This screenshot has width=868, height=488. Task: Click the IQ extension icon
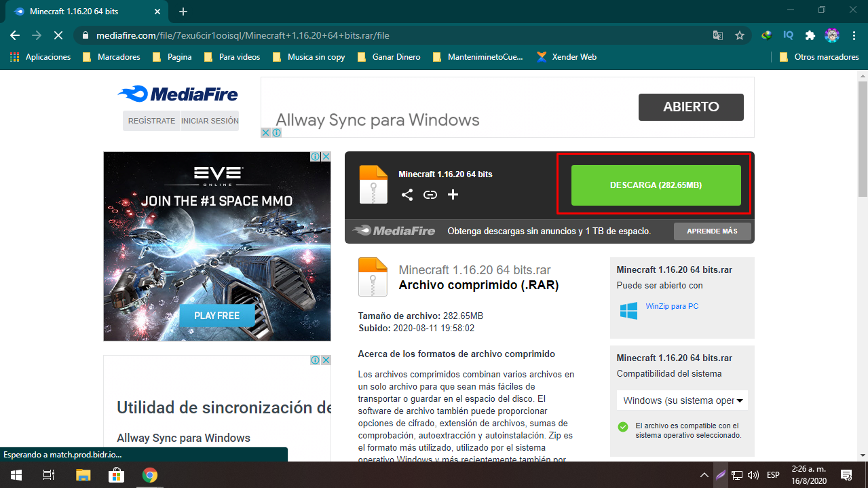point(788,35)
